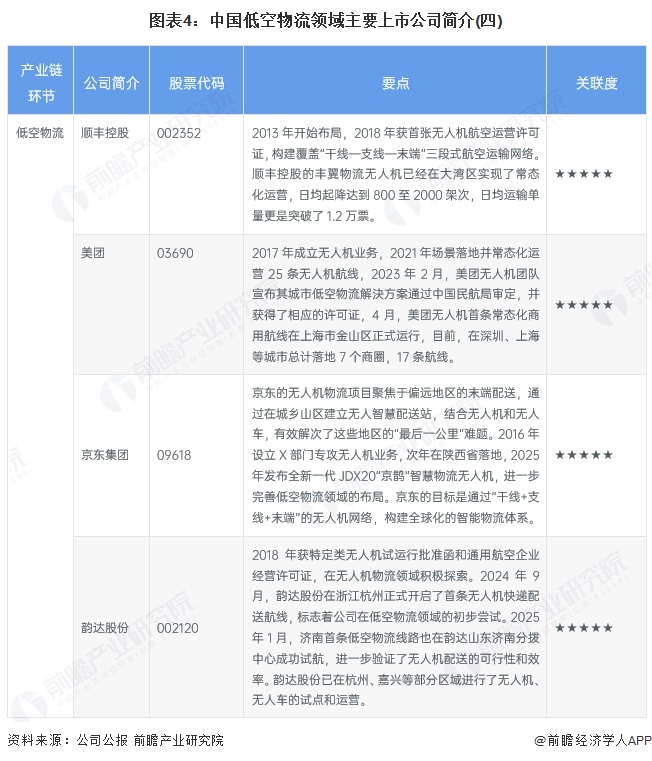
Task: Click the star rating for 顺丰控股
Action: 584,174
